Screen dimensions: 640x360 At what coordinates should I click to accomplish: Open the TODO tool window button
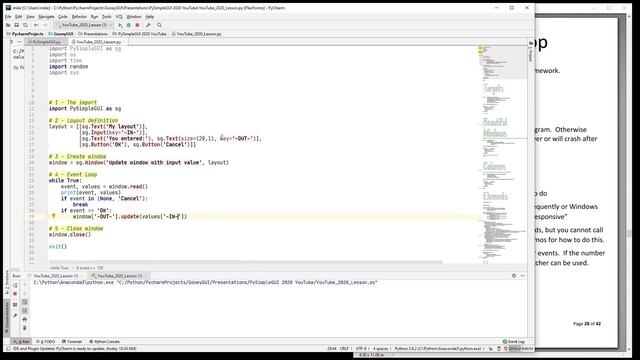pos(45,341)
